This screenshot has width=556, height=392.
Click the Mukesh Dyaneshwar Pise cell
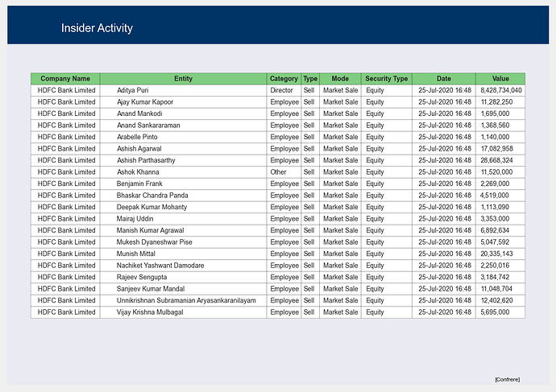click(x=183, y=242)
